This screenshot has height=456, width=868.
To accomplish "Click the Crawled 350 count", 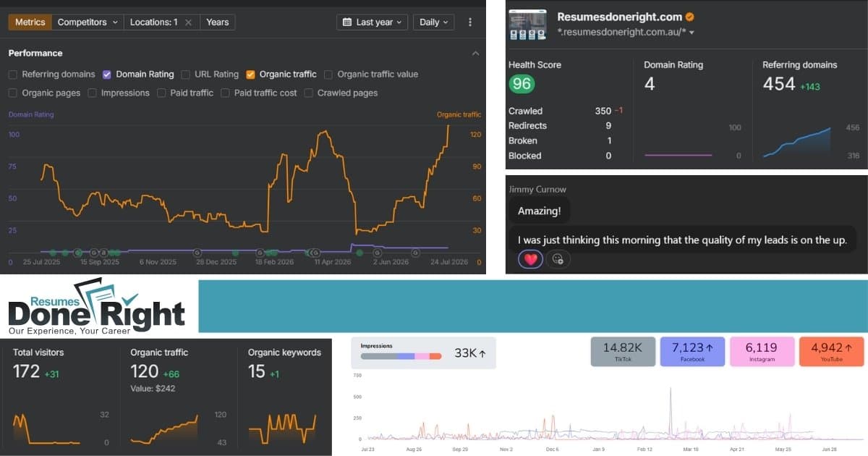I will pyautogui.click(x=603, y=111).
